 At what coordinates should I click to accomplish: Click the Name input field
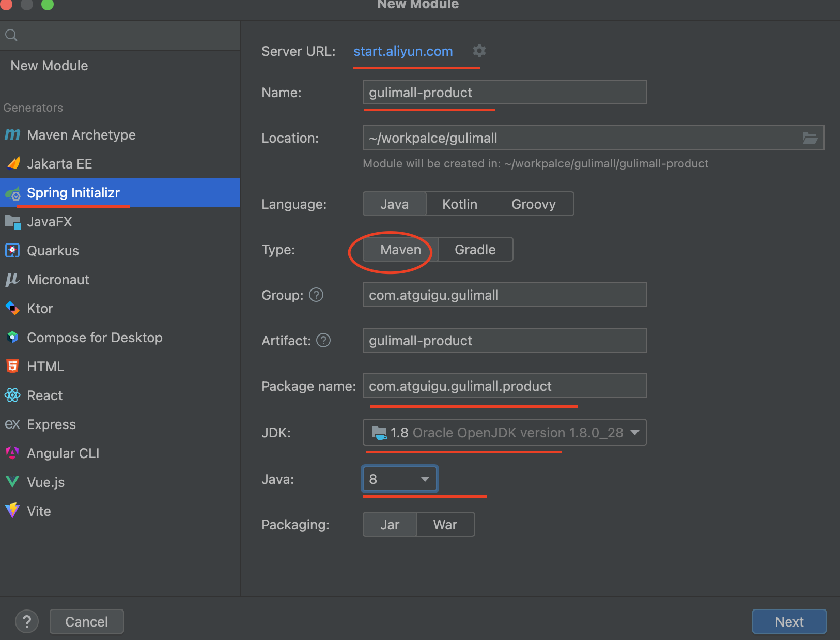[505, 92]
